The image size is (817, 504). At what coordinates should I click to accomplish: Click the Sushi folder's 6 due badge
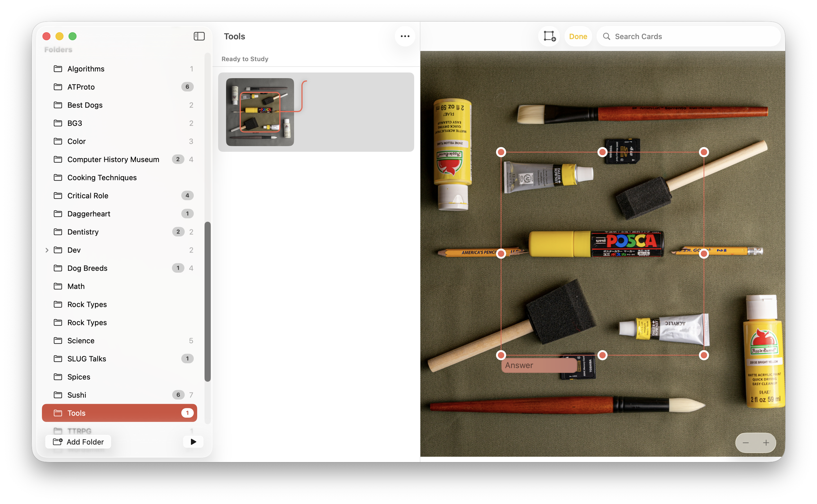click(x=178, y=395)
